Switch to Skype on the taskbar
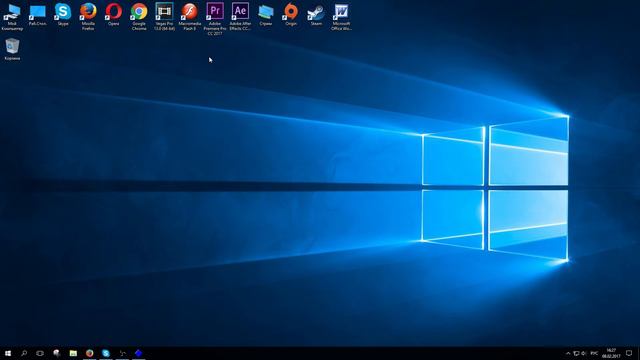Image resolution: width=640 pixels, height=360 pixels. tap(106, 353)
